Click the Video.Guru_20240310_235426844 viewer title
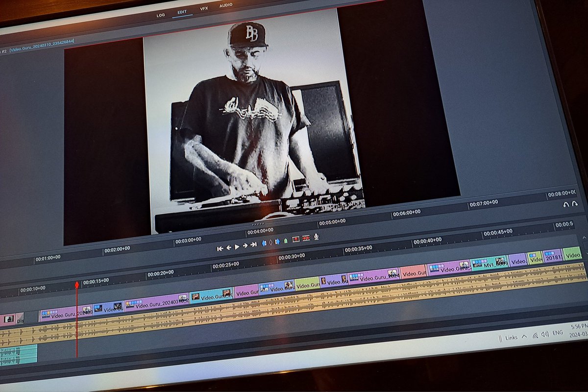The image size is (588, 392). pos(42,45)
